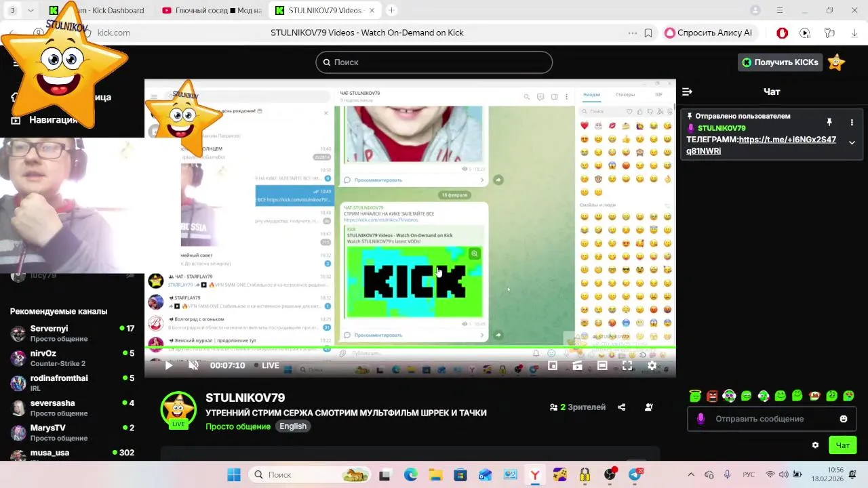The image size is (868, 488).
Task: Open browser account profile icon
Action: (x=755, y=10)
